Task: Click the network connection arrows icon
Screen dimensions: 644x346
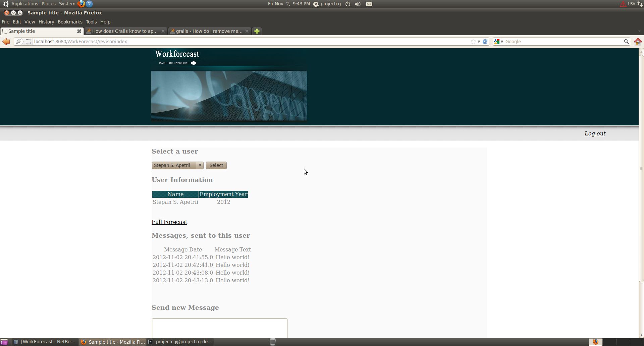Action: 640,4
